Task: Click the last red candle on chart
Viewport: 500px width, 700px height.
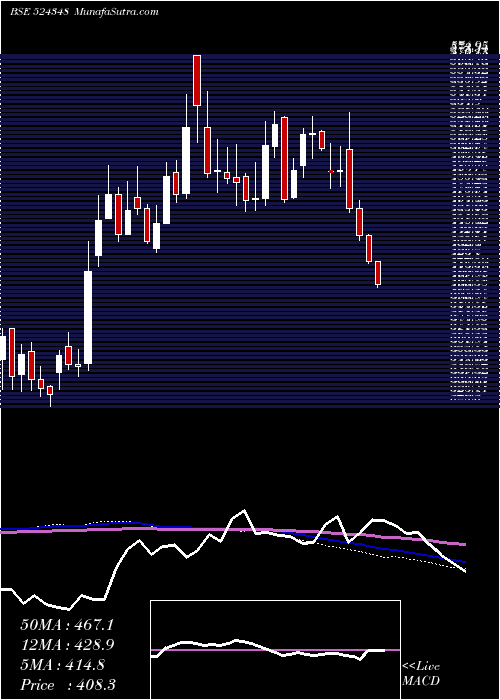Action: click(378, 273)
